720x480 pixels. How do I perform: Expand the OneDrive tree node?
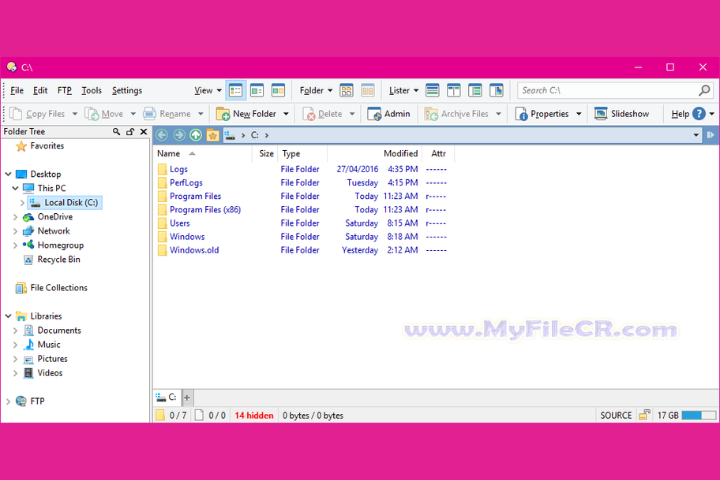tap(15, 217)
